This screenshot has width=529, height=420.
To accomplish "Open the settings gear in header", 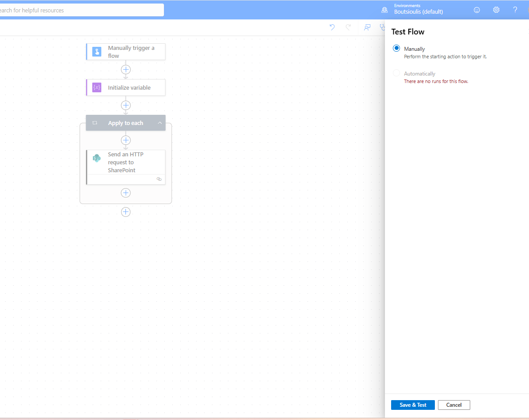I will click(496, 10).
